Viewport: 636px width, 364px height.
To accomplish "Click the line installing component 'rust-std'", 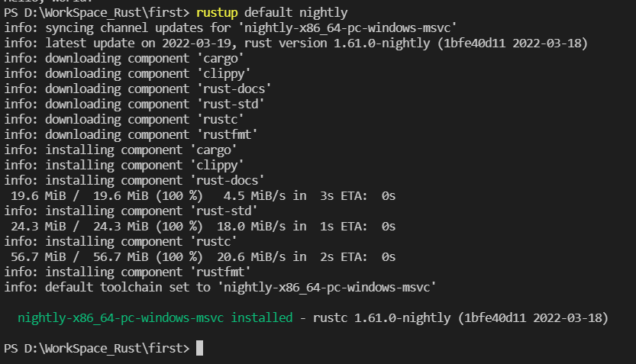I will [x=131, y=211].
